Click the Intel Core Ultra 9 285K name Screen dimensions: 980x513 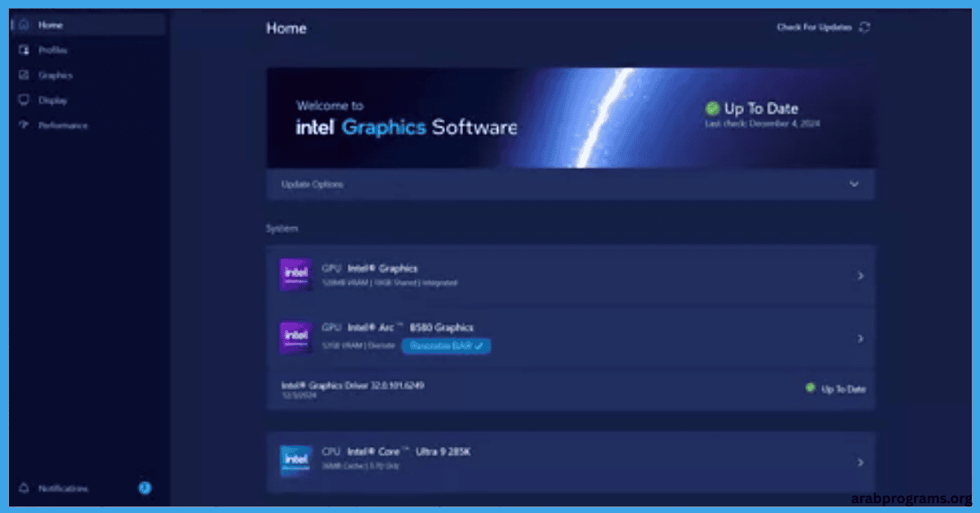point(408,451)
